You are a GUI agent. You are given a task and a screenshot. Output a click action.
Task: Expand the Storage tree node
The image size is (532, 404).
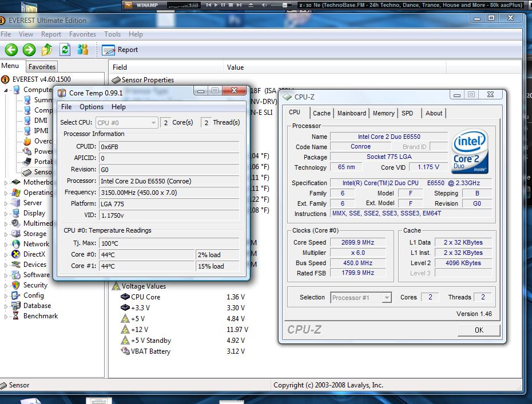click(x=5, y=234)
